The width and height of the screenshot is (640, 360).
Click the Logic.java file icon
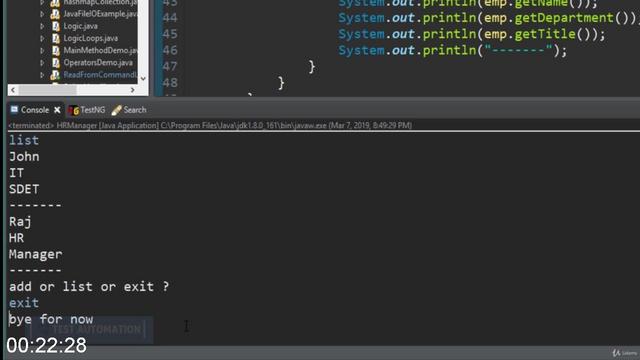point(56,26)
